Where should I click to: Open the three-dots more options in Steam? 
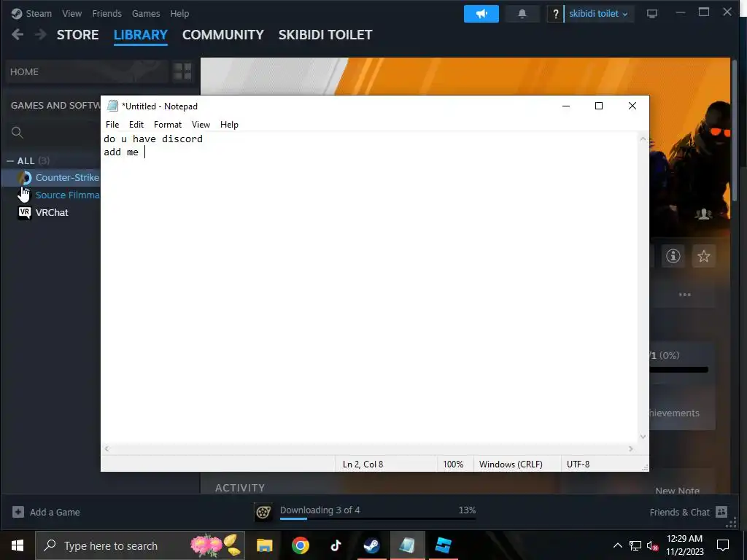(x=684, y=295)
